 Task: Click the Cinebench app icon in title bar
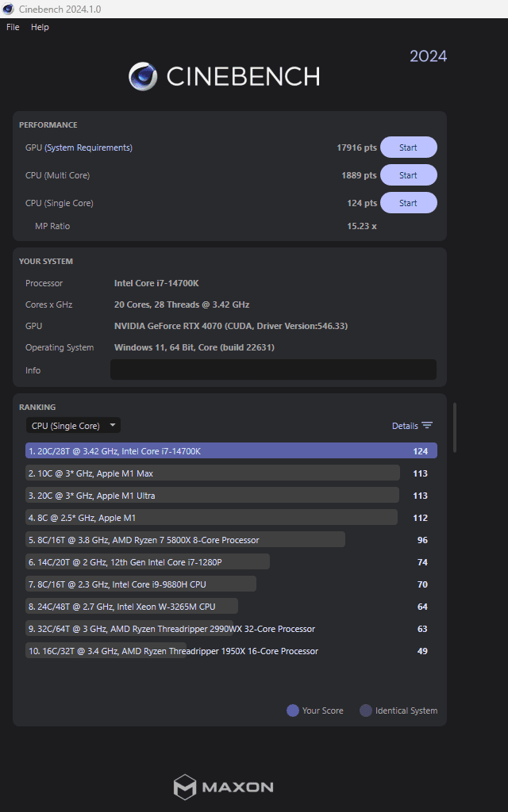(8, 9)
